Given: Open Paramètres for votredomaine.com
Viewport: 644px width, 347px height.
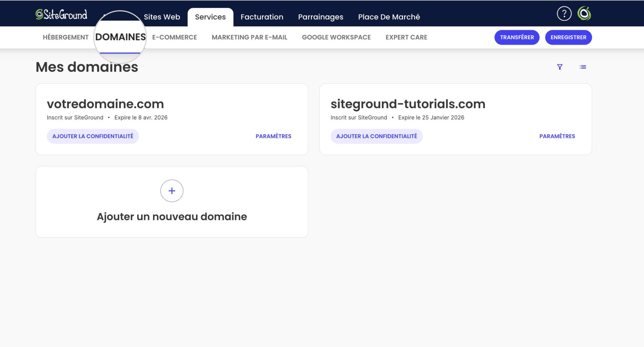Looking at the screenshot, I should click(273, 136).
